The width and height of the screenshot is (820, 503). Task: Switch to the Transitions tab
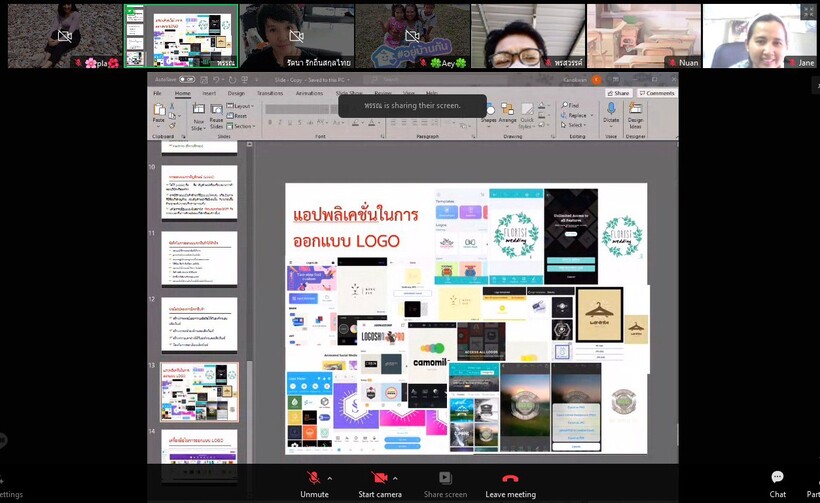(x=270, y=93)
